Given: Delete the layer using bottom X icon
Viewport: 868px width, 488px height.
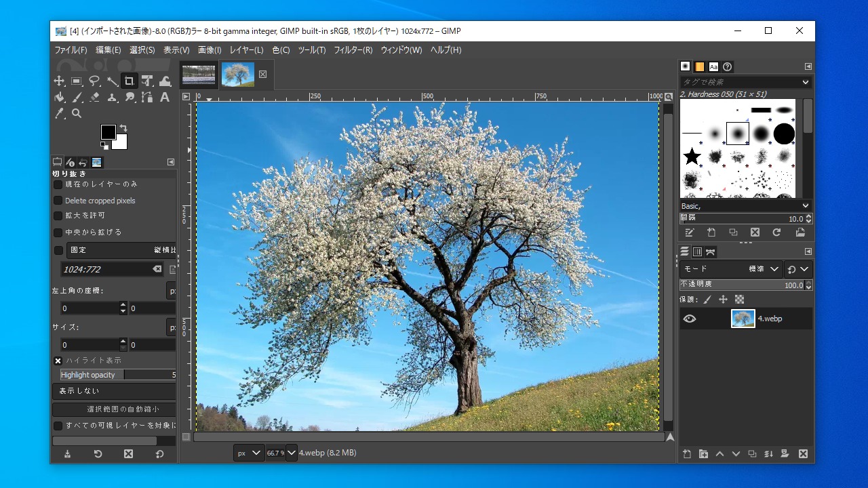Looking at the screenshot, I should (x=803, y=454).
